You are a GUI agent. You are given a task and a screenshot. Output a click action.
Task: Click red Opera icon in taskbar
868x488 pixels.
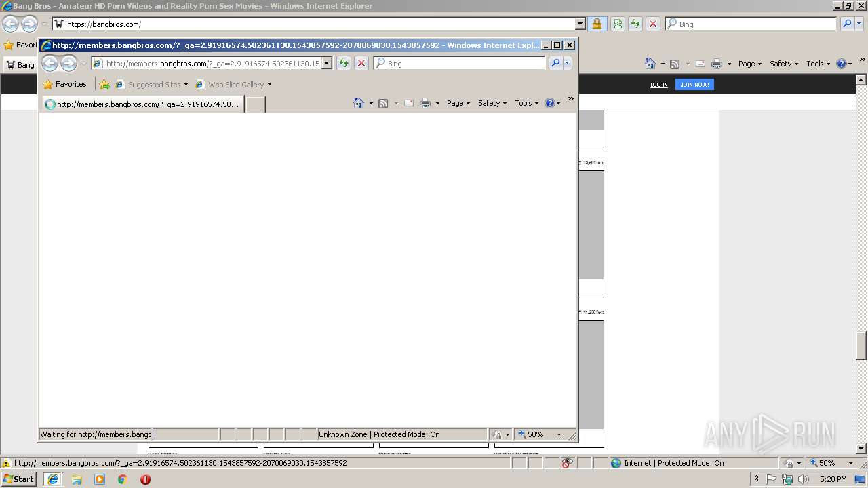pyautogui.click(x=145, y=479)
